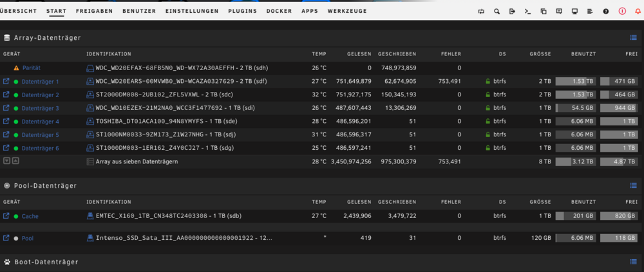Screen dimensions: 644x272
Task: Open the Cache device link
Action: [x=30, y=216]
